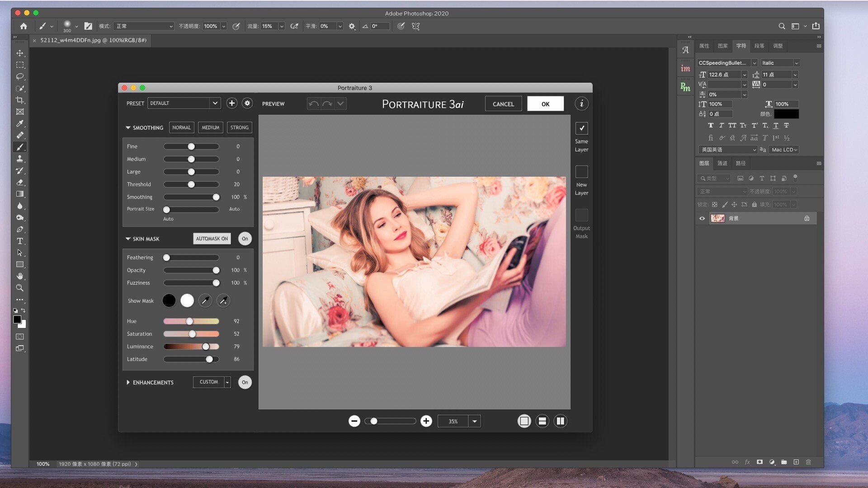Toggle Enhancements On switch
The height and width of the screenshot is (488, 868).
(245, 383)
